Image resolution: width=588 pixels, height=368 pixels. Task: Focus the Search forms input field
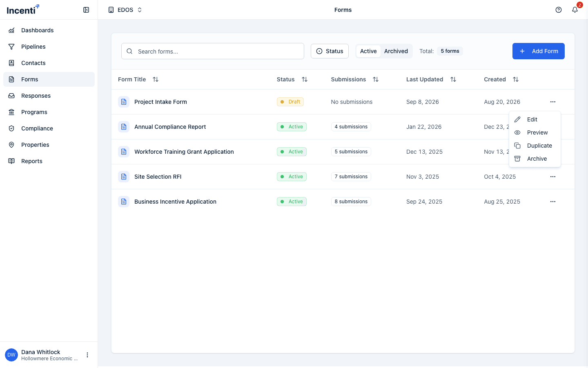(213, 51)
